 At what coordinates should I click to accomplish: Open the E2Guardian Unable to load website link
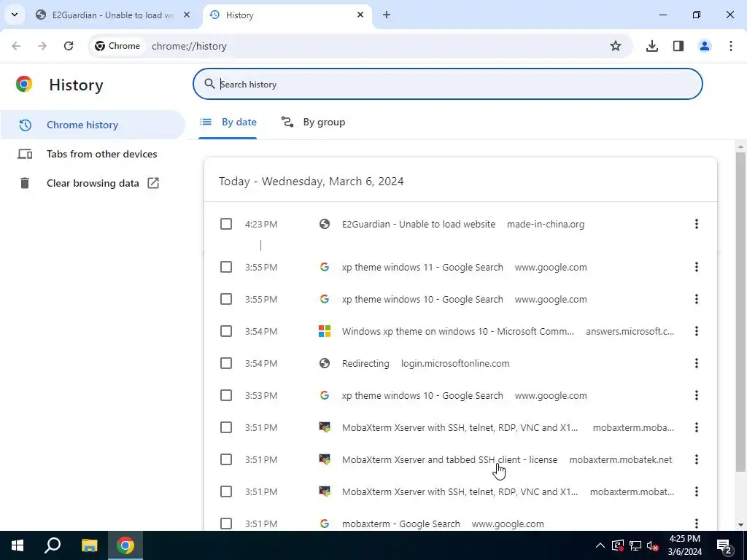coord(419,225)
